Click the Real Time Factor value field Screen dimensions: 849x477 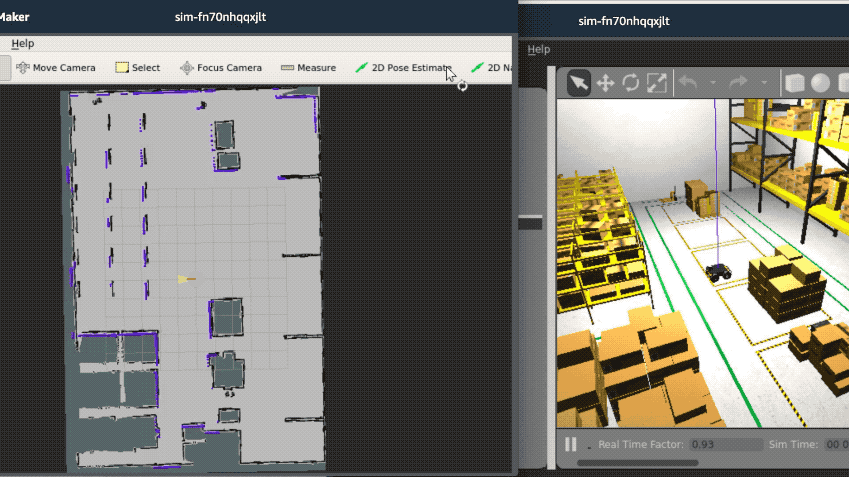point(726,445)
